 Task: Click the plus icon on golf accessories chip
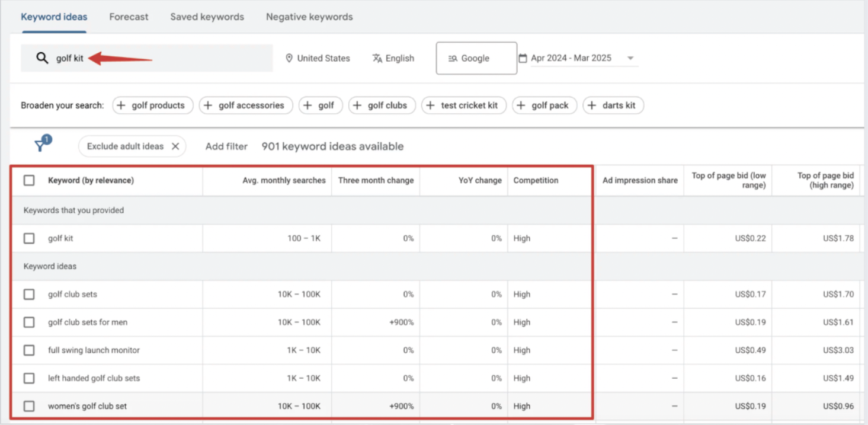pyautogui.click(x=208, y=106)
